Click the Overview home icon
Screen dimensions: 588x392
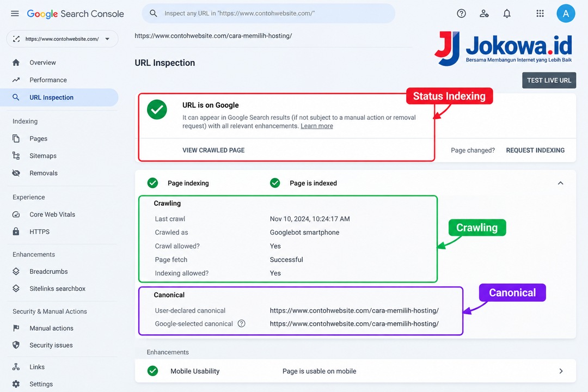click(16, 63)
